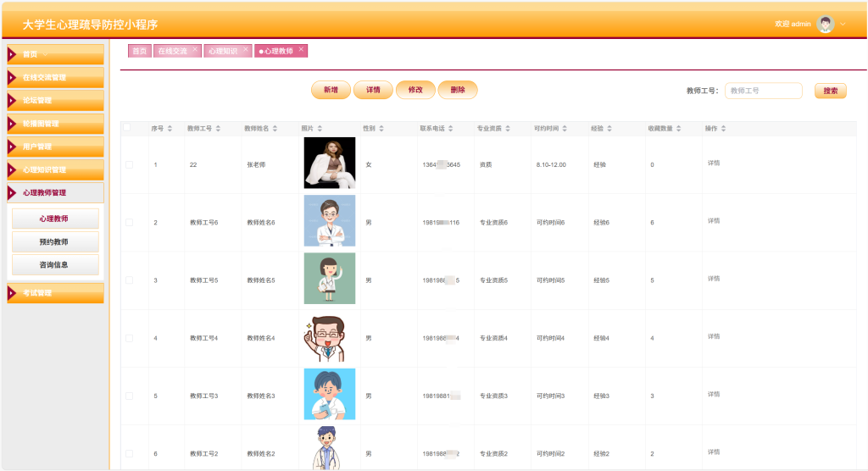This screenshot has height=471, width=868.
Task: Sort by the 性别 column sort arrows
Action: [381, 129]
